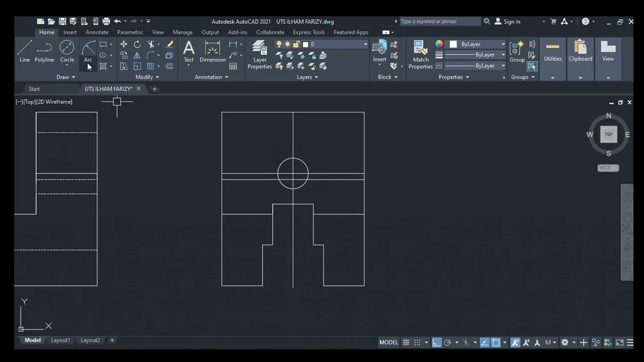The height and width of the screenshot is (362, 644).
Task: Open the Layout1 tab
Action: 60,340
